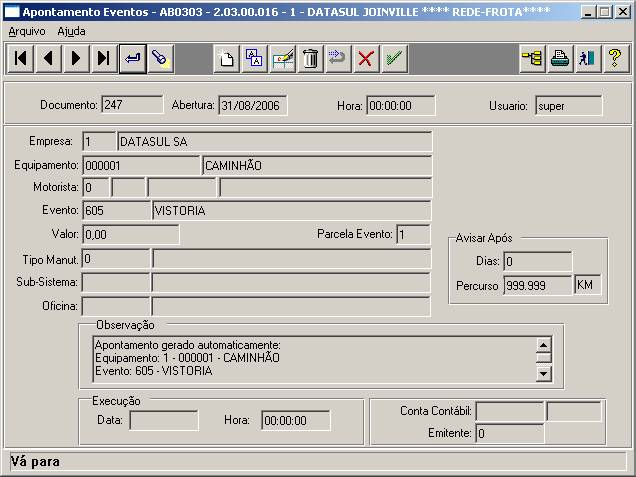Image resolution: width=636 pixels, height=477 pixels.
Task: Go to the next record
Action: coord(76,58)
